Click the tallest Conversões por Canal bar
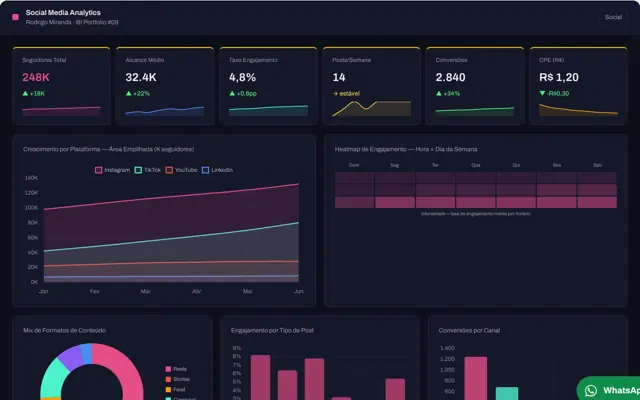This screenshot has width=640, height=400. [x=476, y=378]
